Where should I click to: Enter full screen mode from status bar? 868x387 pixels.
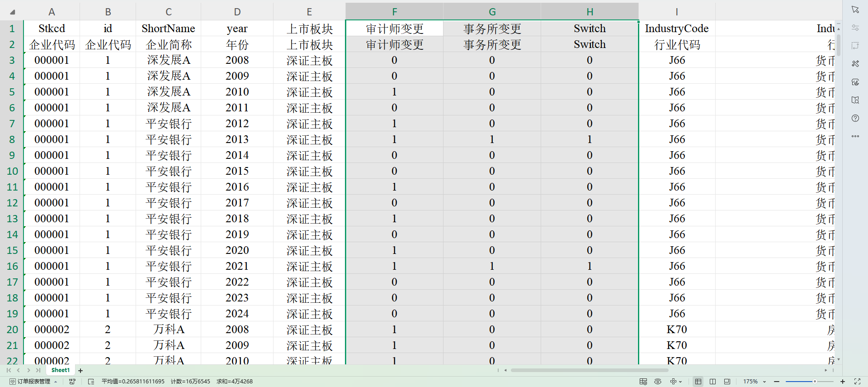857,382
